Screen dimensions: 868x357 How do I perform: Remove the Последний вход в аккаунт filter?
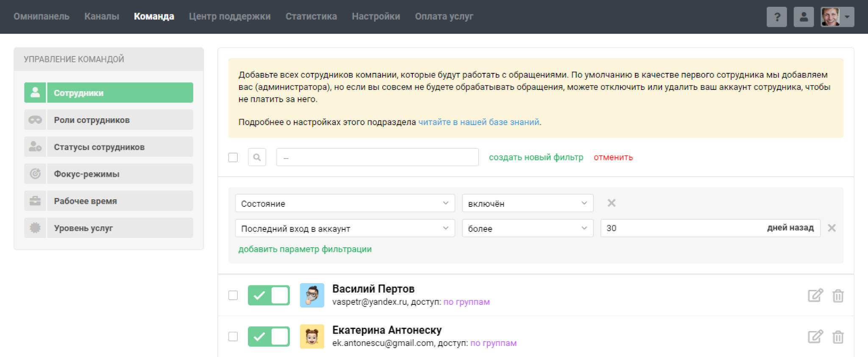click(832, 228)
